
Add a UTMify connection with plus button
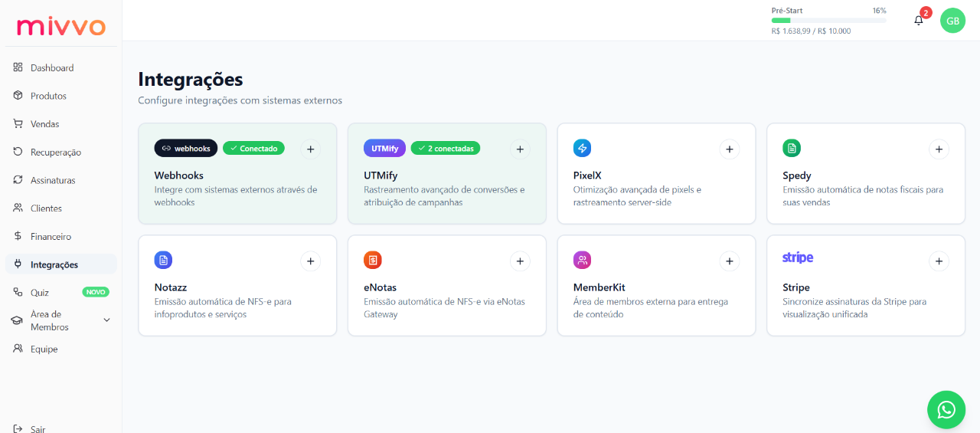[520, 149]
